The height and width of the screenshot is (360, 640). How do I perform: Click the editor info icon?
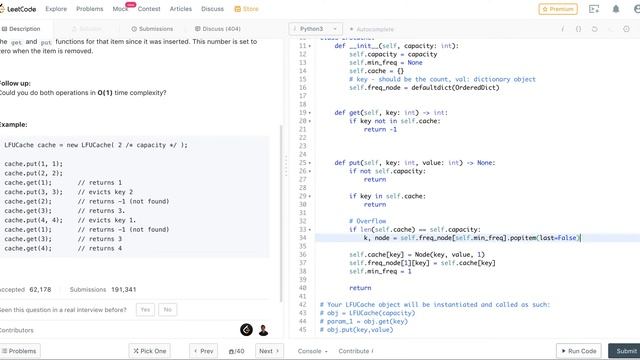pos(562,29)
